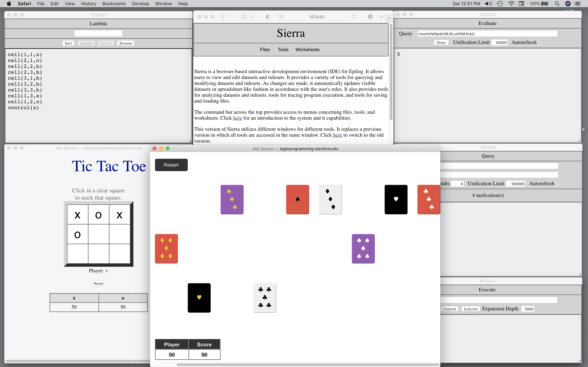588x367 pixels.
Task: Click the Restart button in card game
Action: click(x=171, y=165)
